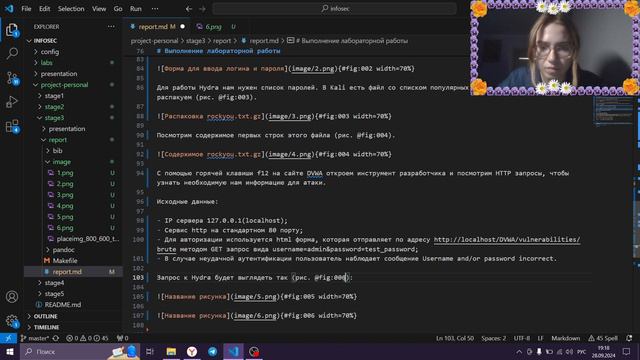The image size is (640, 360).
Task: Expand the pandoc folder
Action: pos(63,250)
